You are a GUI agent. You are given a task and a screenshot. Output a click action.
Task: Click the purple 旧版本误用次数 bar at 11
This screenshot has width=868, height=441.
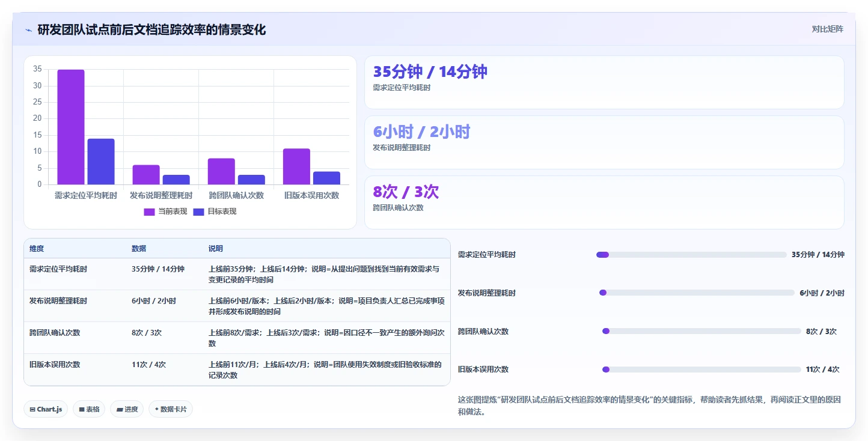tap(296, 166)
